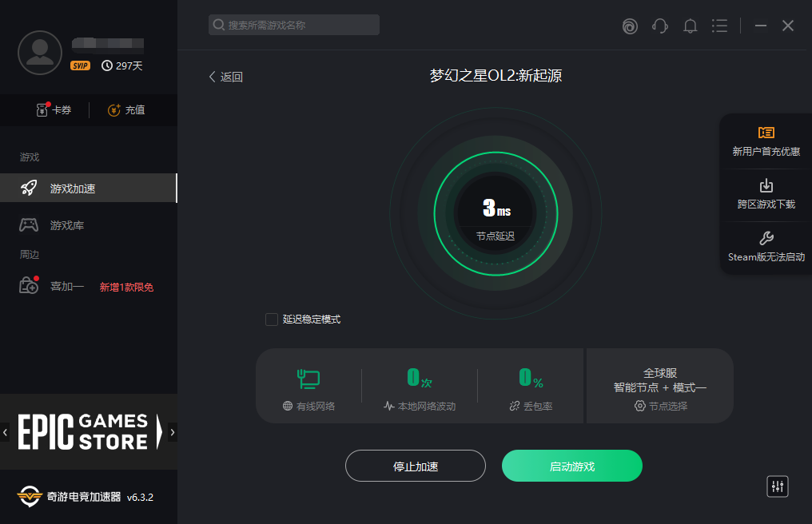Open 喜加一 free games section

(x=67, y=286)
